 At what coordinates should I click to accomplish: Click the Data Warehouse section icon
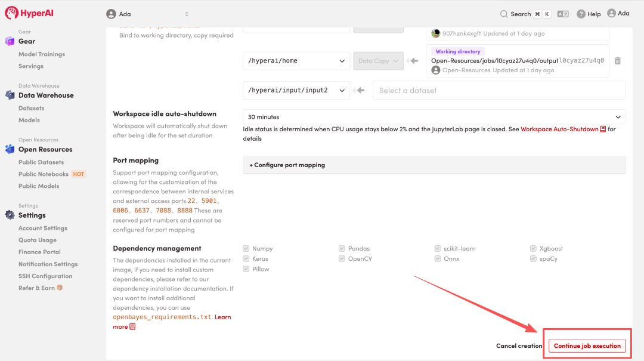(x=10, y=95)
